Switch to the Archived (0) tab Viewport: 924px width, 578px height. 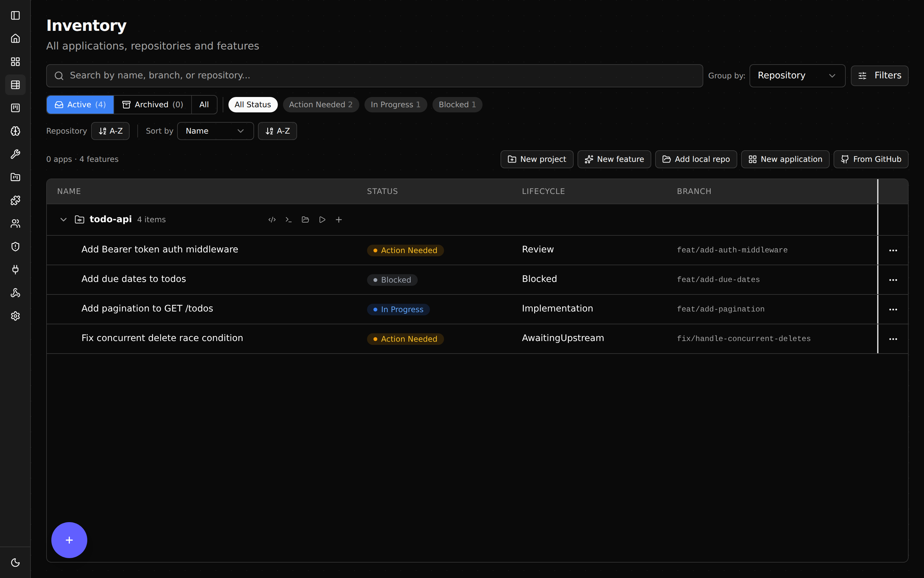click(x=152, y=105)
